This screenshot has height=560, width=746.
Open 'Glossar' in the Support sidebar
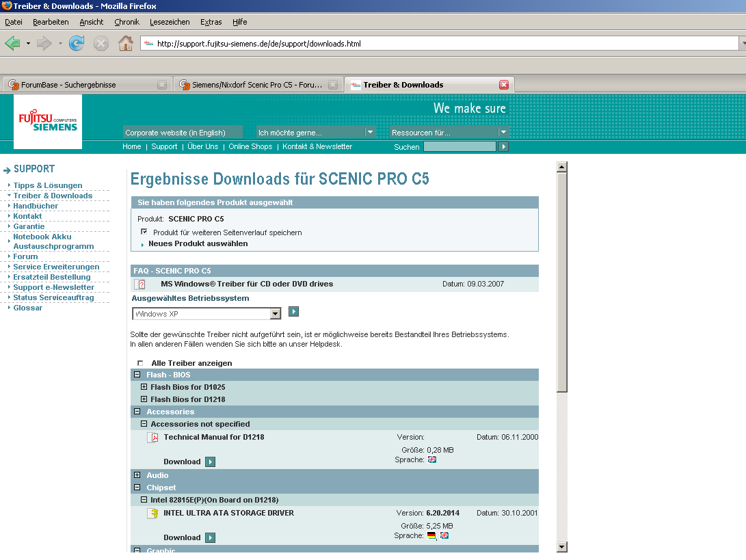tap(27, 308)
